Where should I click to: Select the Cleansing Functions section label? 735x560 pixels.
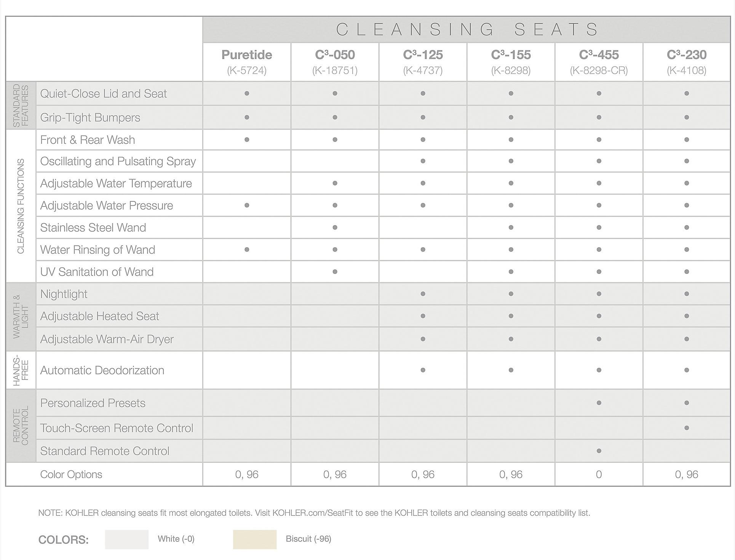[x=21, y=206]
